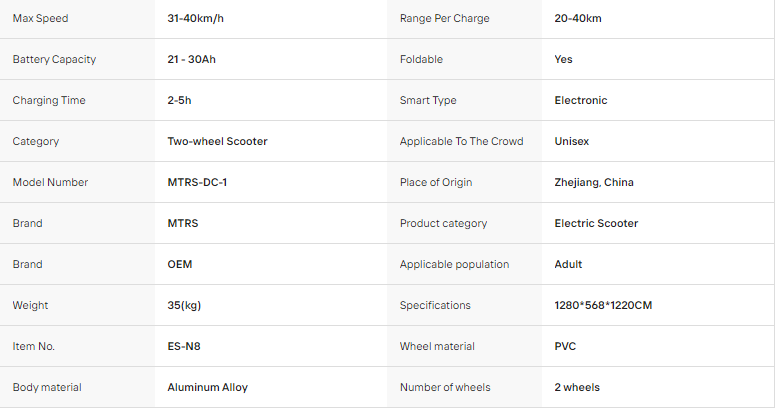The height and width of the screenshot is (409, 778).
Task: Click the Unisex crowd value
Action: pos(572,141)
